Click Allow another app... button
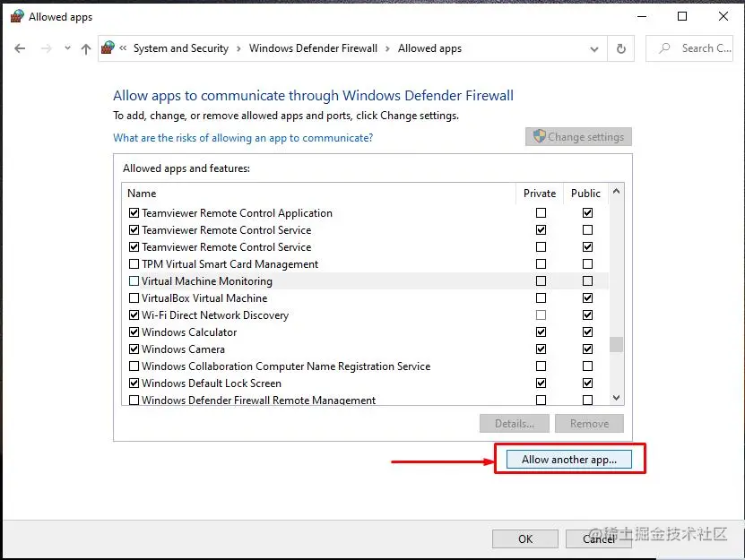This screenshot has height=560, width=745. 568,460
